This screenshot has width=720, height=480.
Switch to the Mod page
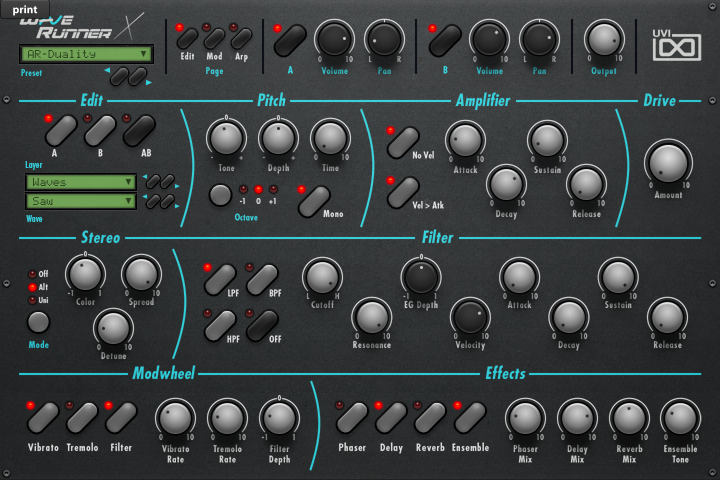214,39
